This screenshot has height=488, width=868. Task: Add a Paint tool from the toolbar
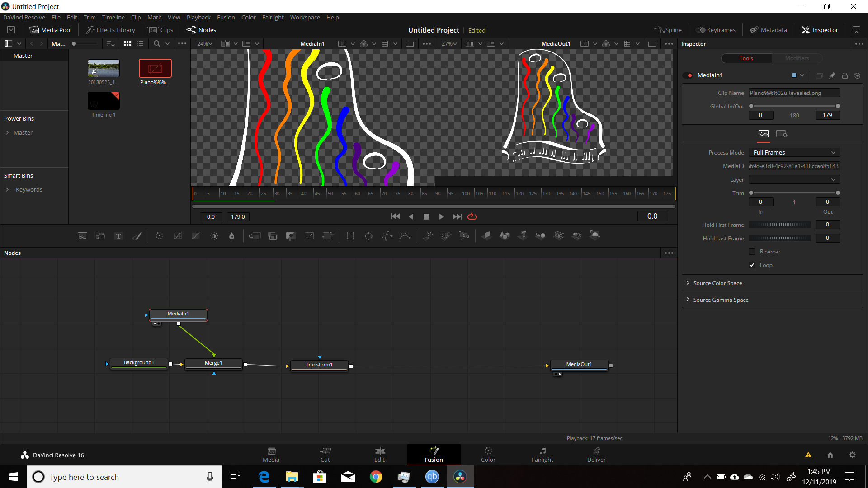coord(137,236)
